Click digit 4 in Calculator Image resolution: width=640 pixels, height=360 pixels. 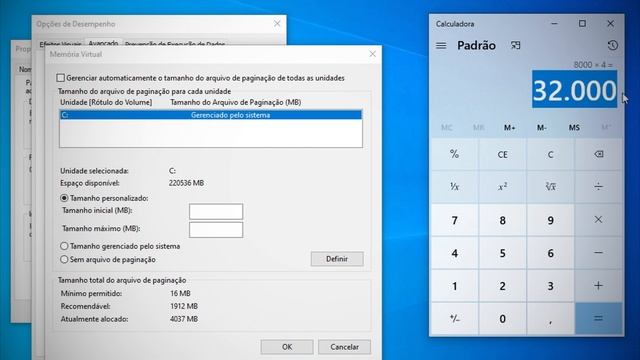click(454, 253)
